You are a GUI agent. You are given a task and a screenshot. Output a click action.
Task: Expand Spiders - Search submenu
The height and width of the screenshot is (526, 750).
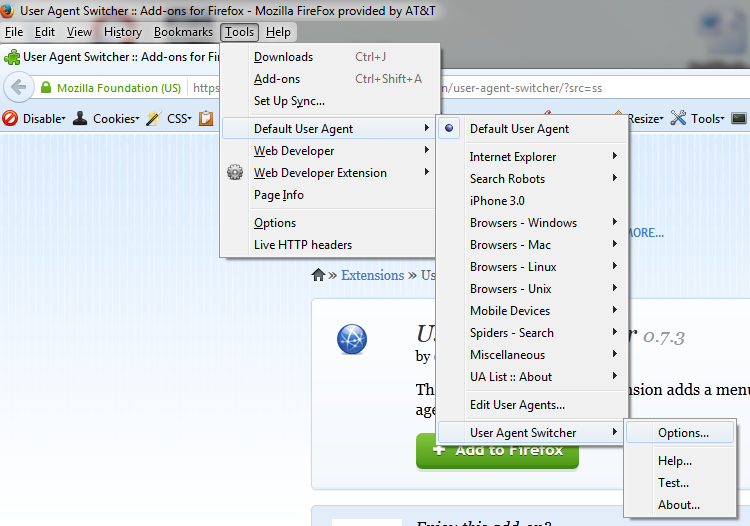pyautogui.click(x=532, y=332)
